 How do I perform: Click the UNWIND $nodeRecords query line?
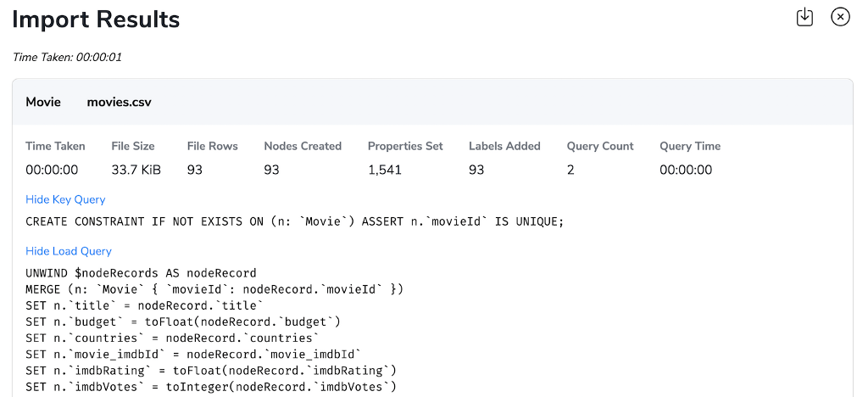[142, 273]
